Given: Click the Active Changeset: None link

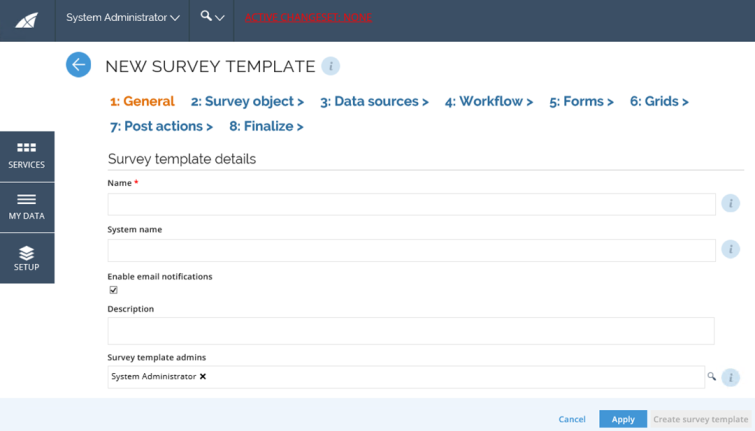Looking at the screenshot, I should [x=308, y=18].
